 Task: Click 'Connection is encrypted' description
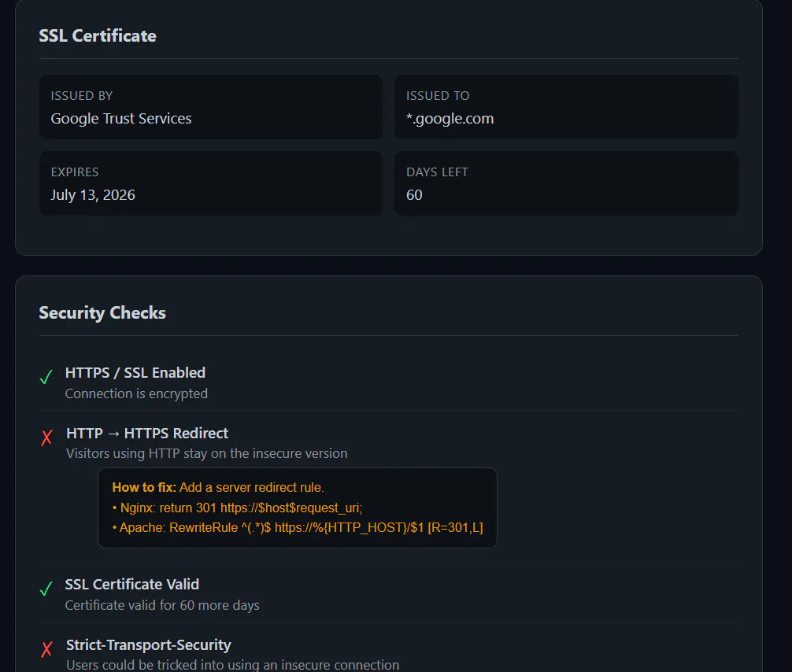[x=136, y=393]
